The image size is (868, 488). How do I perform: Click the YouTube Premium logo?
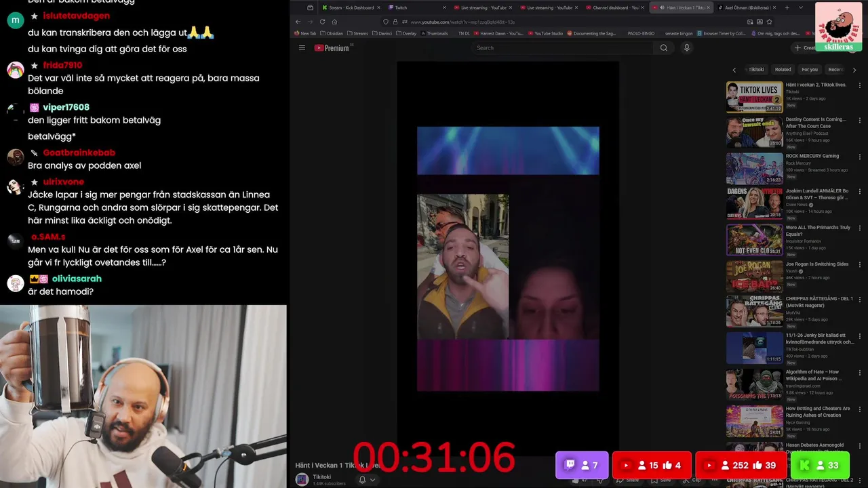click(332, 48)
